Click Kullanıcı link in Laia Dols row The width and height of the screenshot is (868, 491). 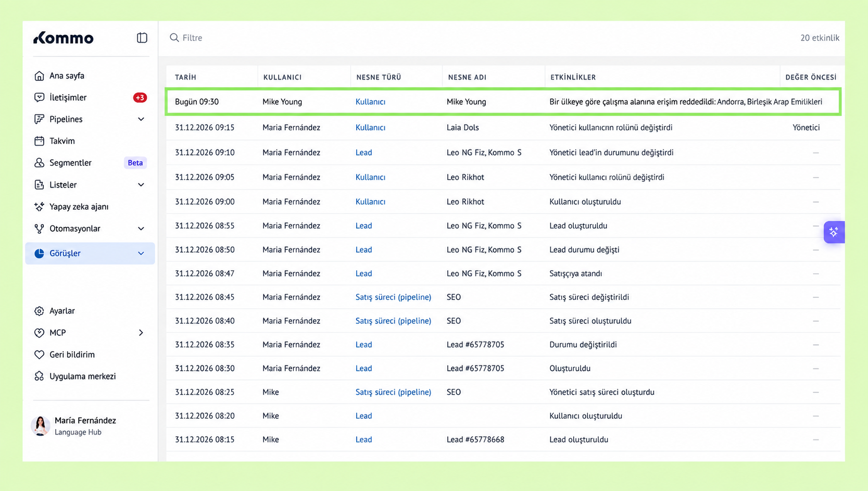point(370,128)
